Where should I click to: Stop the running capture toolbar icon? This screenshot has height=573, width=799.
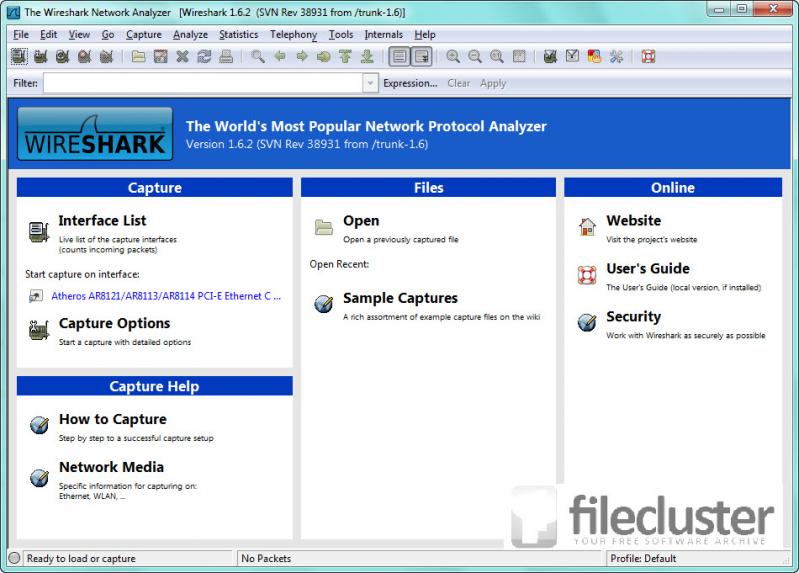85,56
